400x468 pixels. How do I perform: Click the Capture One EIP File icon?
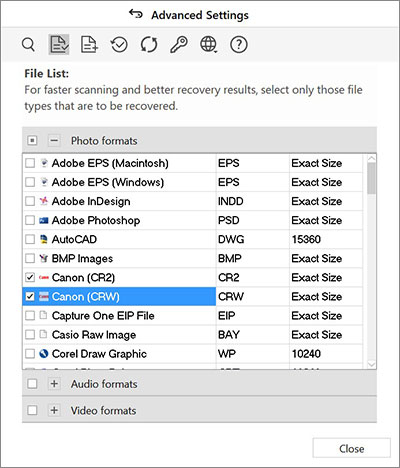pyautogui.click(x=43, y=315)
